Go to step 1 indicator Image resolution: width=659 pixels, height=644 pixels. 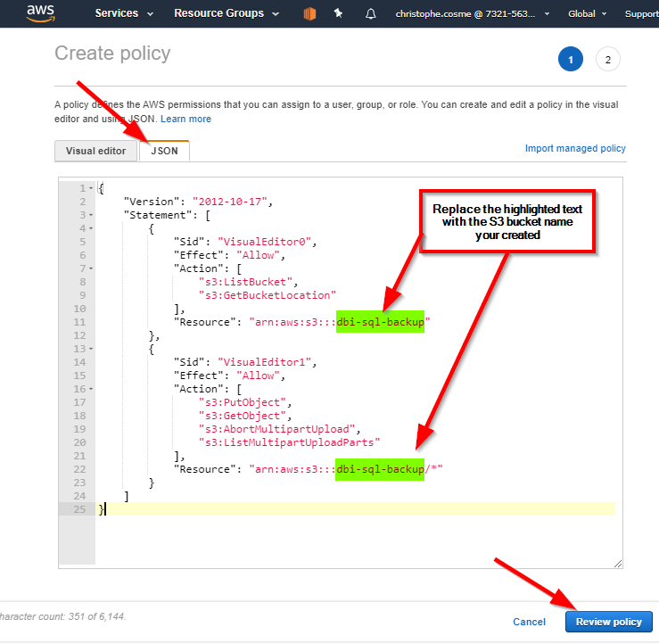[x=571, y=59]
